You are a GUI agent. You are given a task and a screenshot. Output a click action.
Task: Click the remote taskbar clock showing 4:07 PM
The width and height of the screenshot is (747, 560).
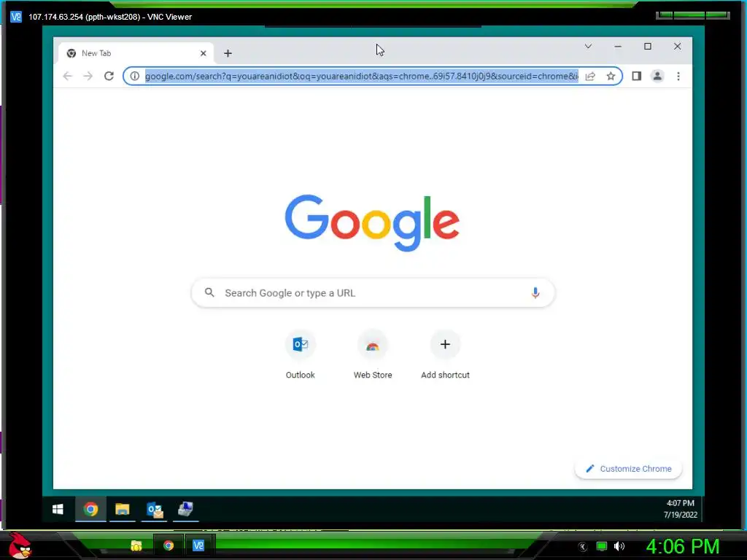click(681, 509)
